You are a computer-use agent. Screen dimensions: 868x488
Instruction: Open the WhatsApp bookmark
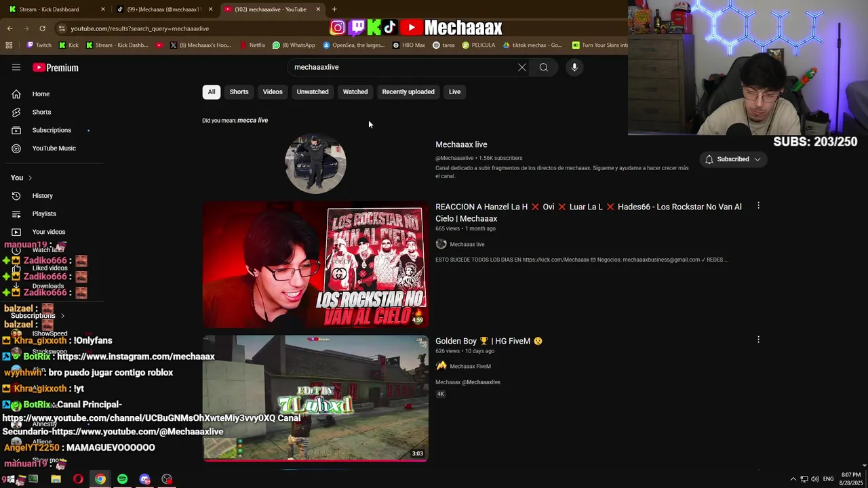294,45
